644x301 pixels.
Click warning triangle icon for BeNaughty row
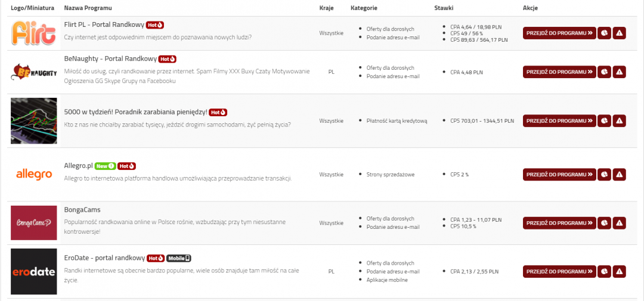[x=619, y=72]
